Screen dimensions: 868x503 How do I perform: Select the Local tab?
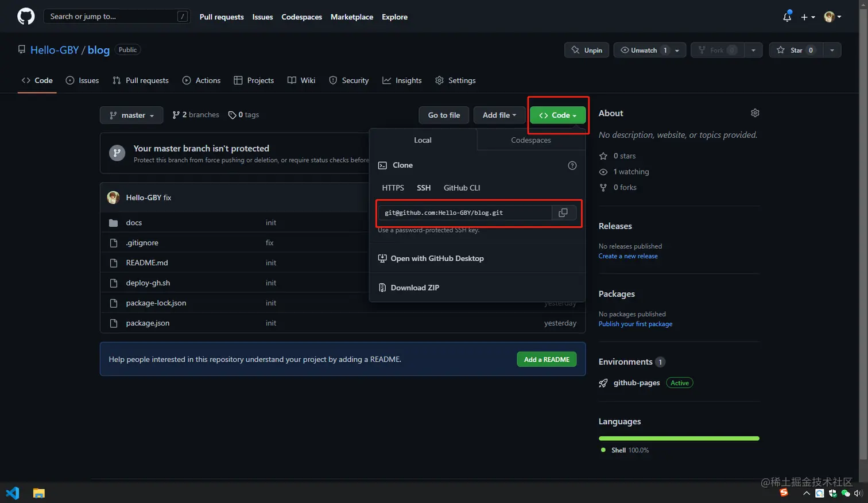[x=423, y=140]
